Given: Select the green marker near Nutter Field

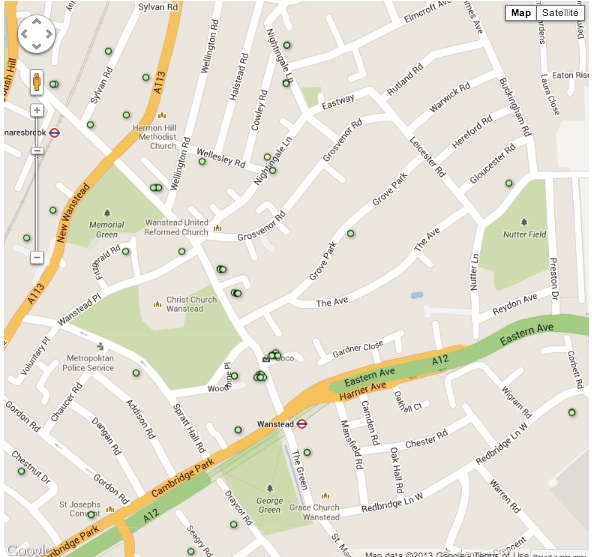Looking at the screenshot, I should [509, 183].
